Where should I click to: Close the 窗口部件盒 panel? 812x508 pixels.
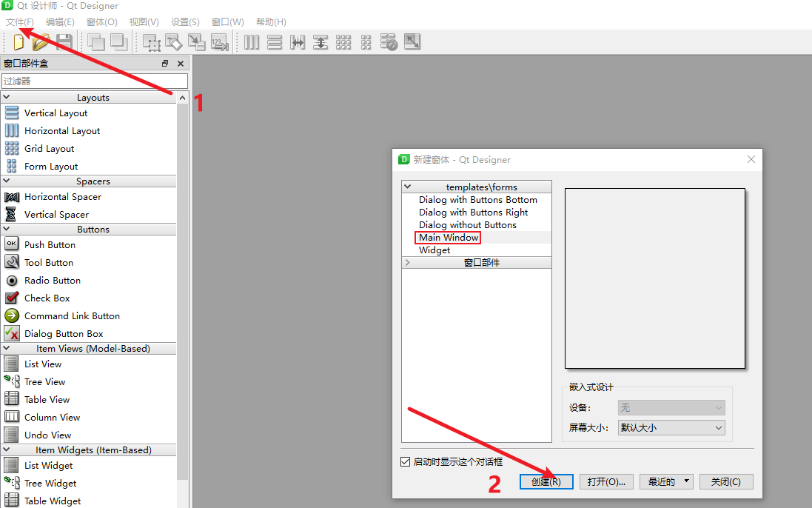[180, 63]
